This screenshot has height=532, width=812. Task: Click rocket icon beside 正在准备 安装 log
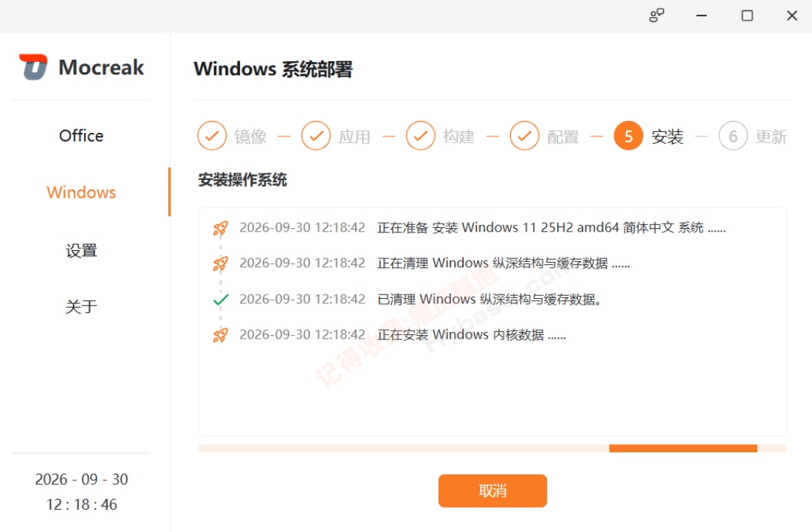221,228
